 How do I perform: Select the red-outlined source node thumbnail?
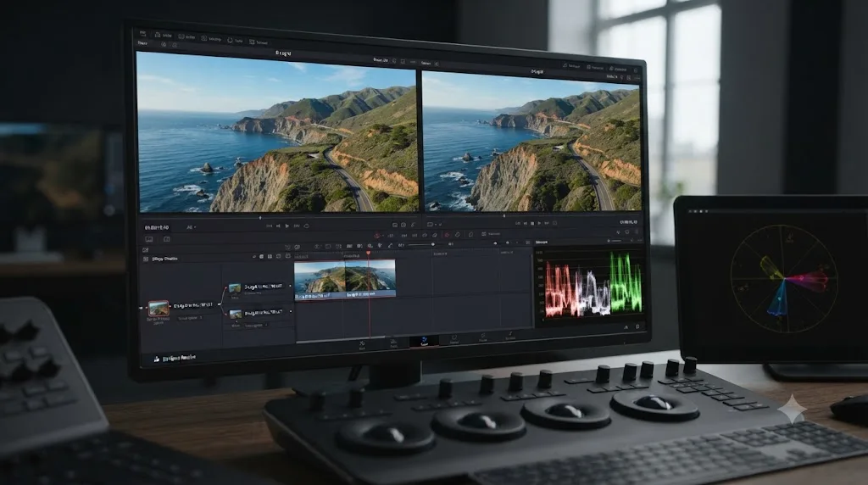coord(159,308)
